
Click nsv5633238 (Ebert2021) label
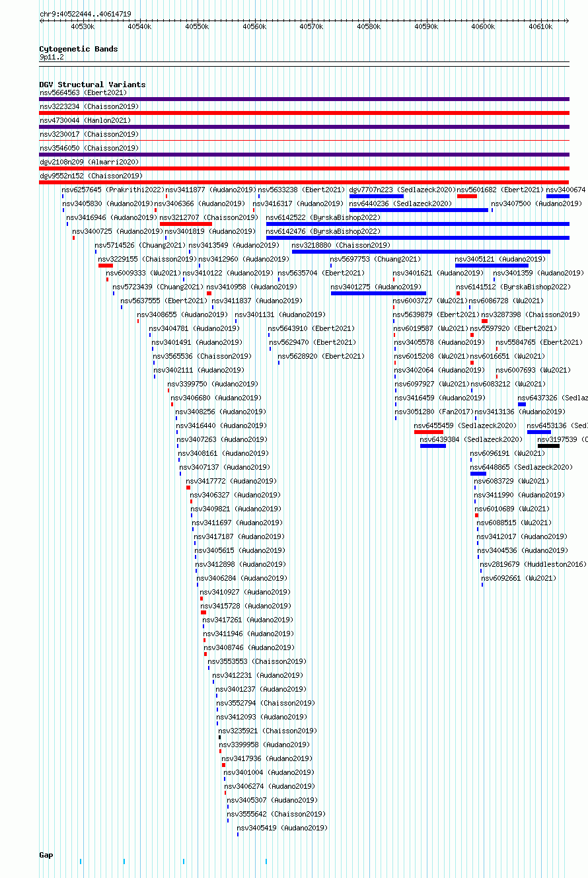click(301, 190)
